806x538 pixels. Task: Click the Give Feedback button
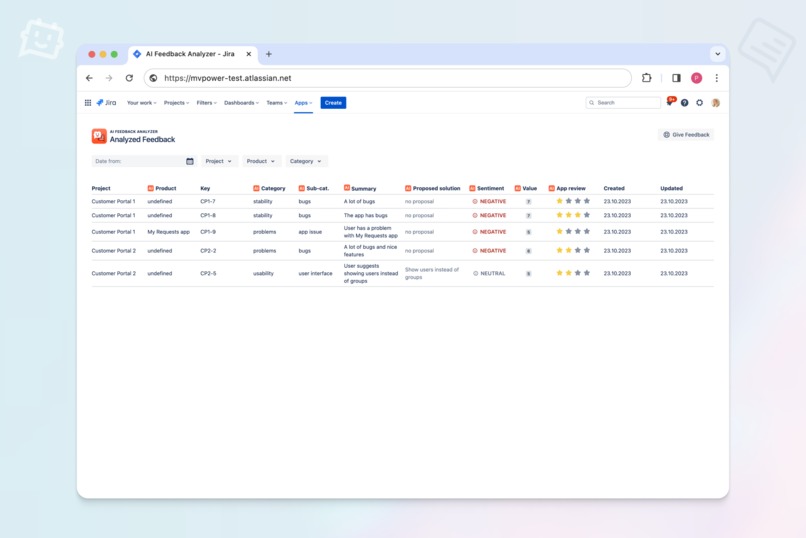[686, 135]
